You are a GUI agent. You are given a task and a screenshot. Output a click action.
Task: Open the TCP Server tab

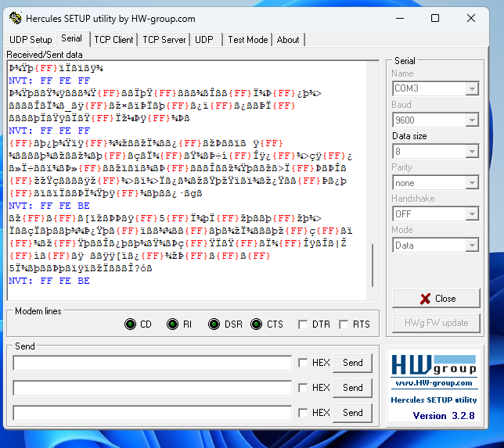point(164,40)
